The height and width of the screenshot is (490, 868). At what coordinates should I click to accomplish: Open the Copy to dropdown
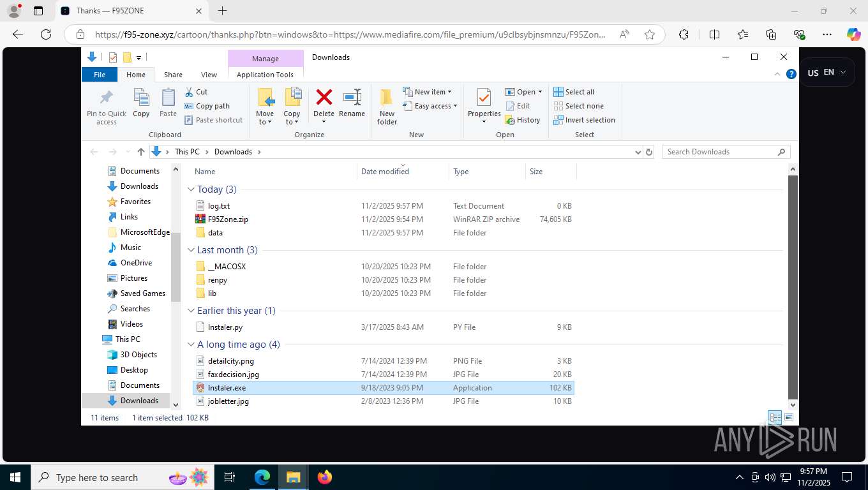pyautogui.click(x=292, y=118)
